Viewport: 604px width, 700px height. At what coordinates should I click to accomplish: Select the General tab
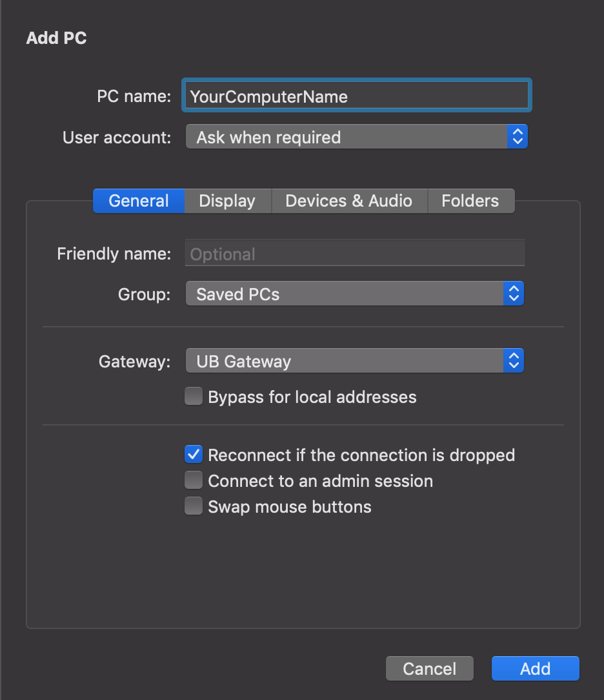139,201
